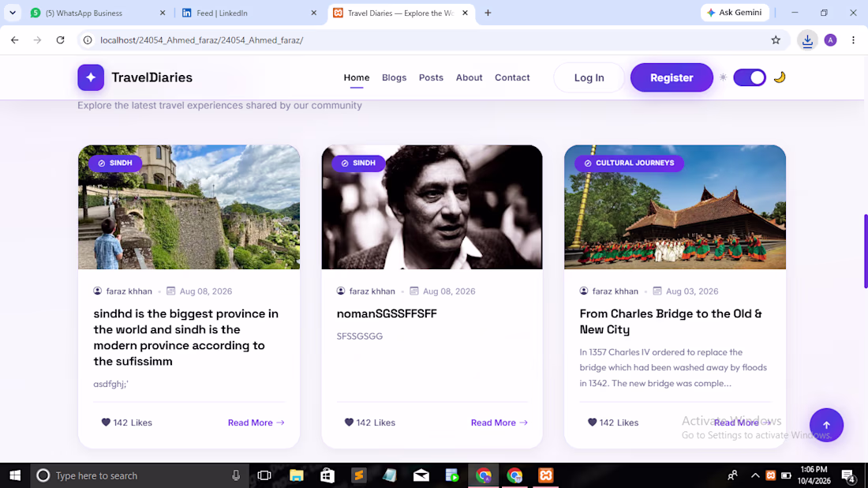Like the Charles Bridge post via heart icon
This screenshot has width=868, height=488.
coord(592,422)
